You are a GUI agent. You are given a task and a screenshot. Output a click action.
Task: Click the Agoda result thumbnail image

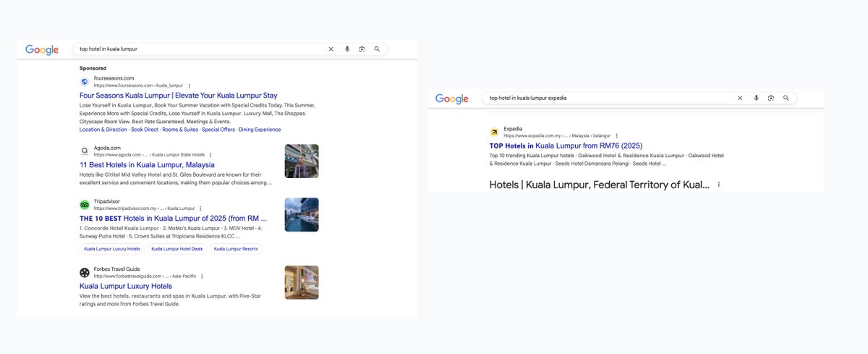(x=302, y=161)
